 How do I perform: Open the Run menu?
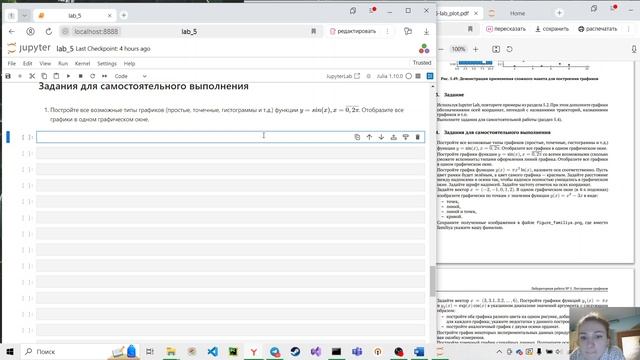[x=63, y=64]
